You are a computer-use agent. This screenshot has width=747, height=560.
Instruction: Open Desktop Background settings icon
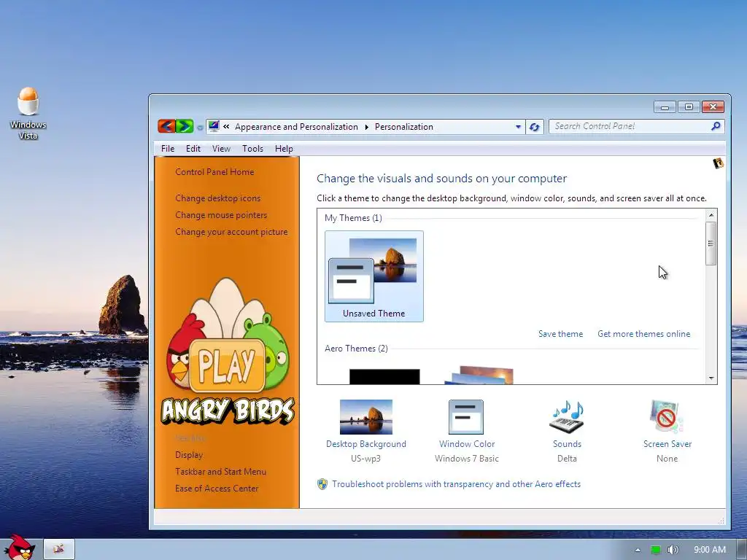click(366, 417)
